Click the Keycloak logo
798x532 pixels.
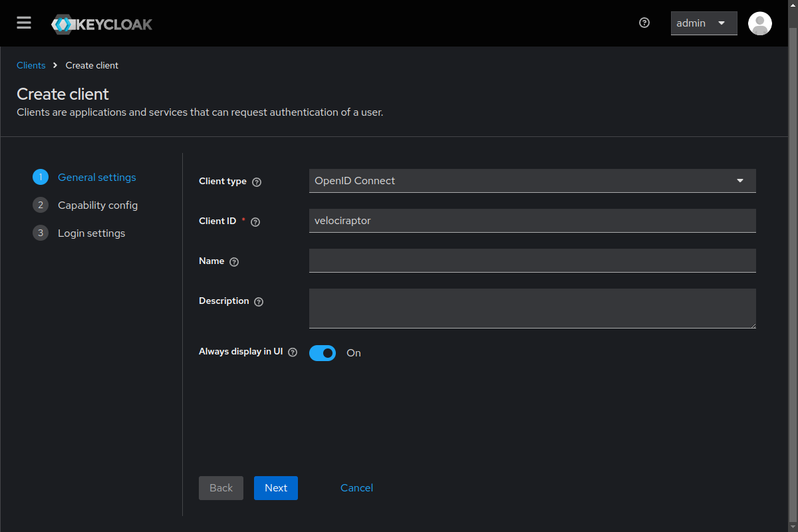pos(102,25)
